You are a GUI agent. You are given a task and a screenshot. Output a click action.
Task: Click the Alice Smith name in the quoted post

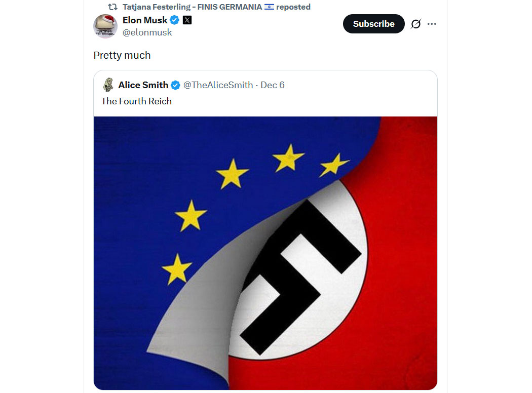pyautogui.click(x=143, y=85)
